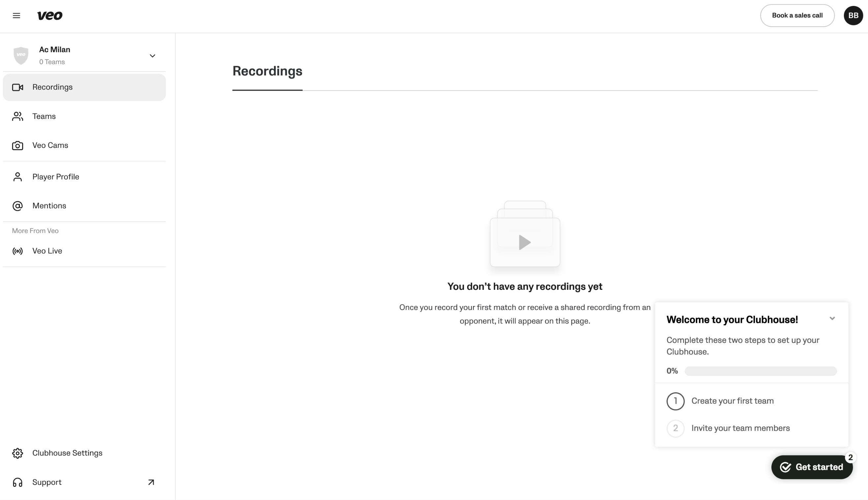The width and height of the screenshot is (868, 500).
Task: Expand the Ac Milan club dropdown chevron
Action: pos(152,56)
